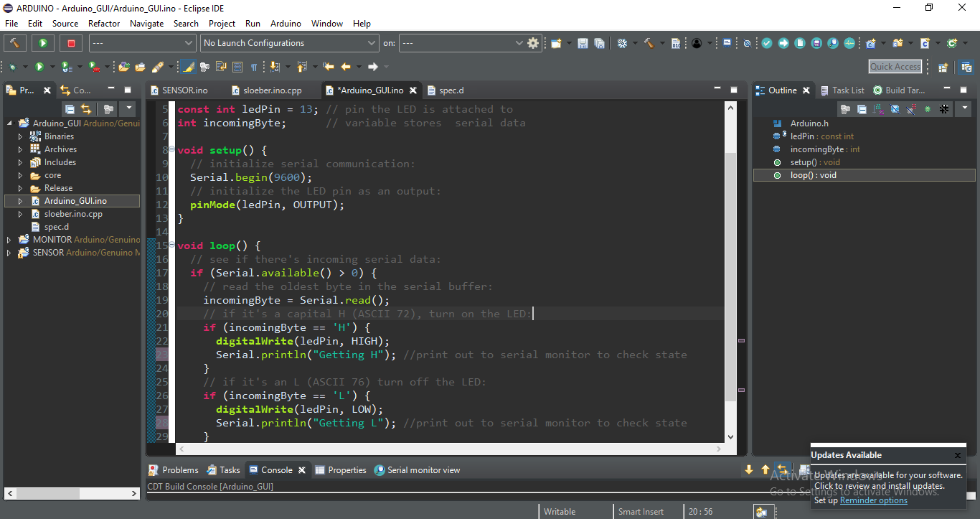Click the binary 010 toolbar icon
Viewport: 980px width, 519px height.
(676, 43)
